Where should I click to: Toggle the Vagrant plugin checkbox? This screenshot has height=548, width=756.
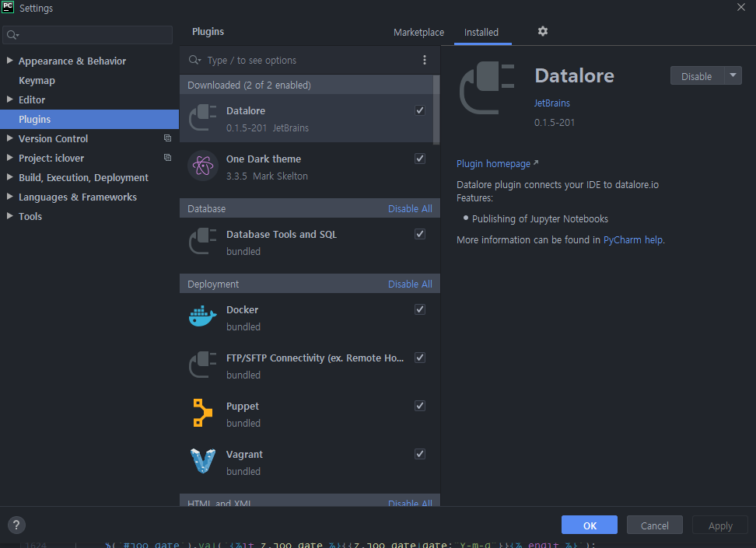(x=420, y=454)
